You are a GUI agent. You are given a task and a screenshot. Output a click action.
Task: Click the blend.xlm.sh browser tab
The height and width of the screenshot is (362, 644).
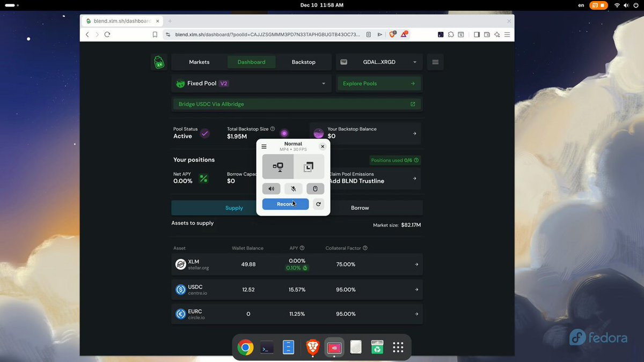coord(121,21)
